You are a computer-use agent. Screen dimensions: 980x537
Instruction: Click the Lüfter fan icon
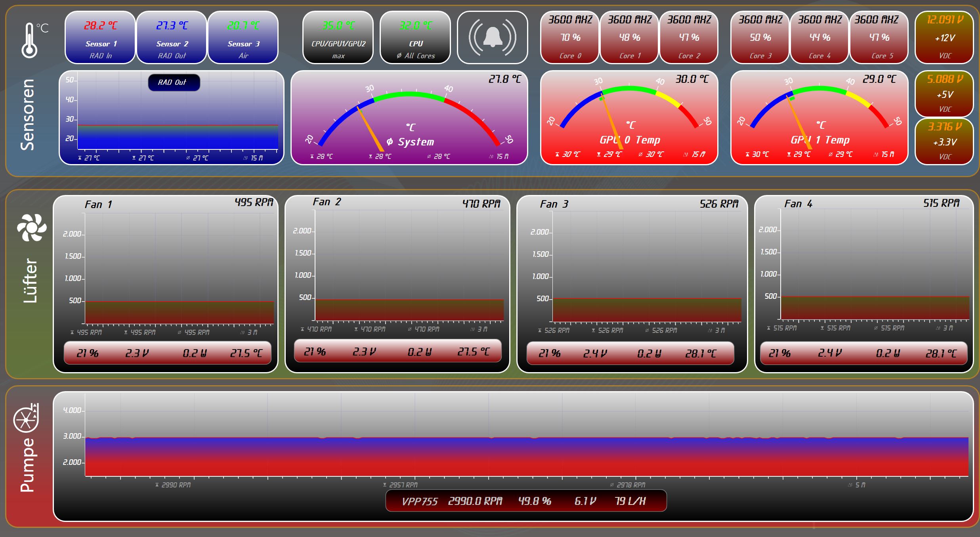31,227
